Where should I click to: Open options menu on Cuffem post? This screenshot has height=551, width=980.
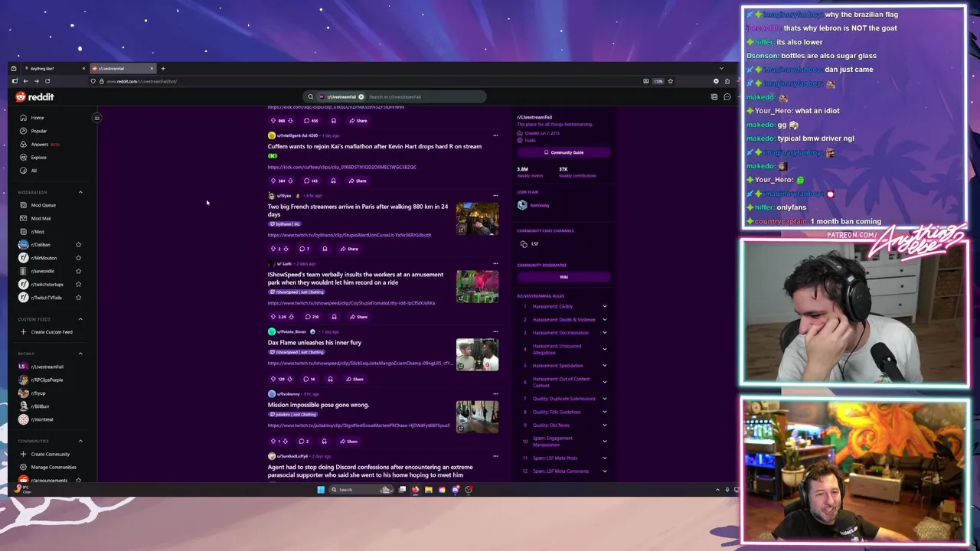tap(495, 135)
